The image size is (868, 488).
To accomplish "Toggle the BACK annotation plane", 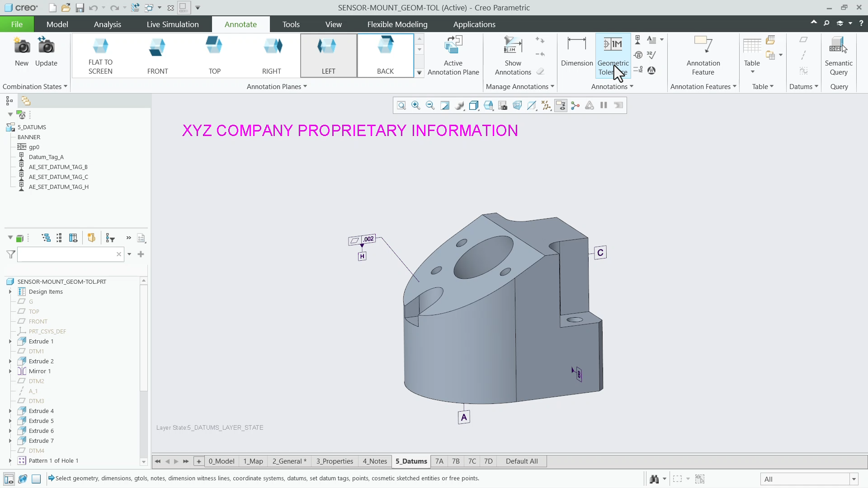I will click(386, 56).
